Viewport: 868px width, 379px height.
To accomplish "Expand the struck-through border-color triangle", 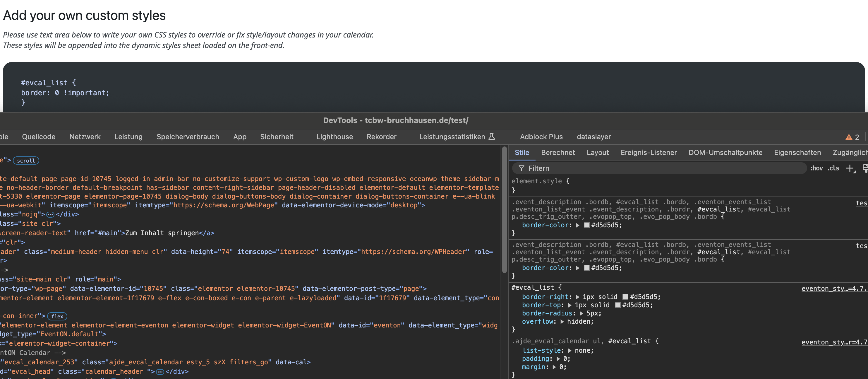I will tap(577, 268).
